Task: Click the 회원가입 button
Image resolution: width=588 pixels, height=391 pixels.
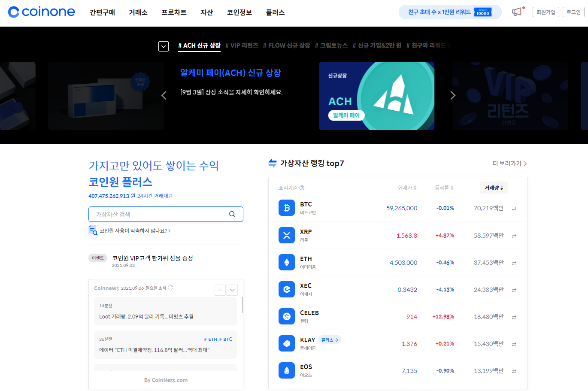Action: [546, 12]
